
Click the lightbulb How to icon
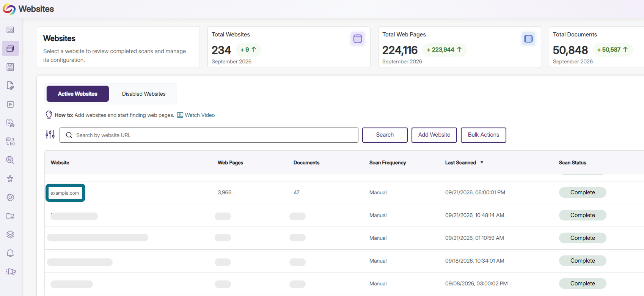49,115
